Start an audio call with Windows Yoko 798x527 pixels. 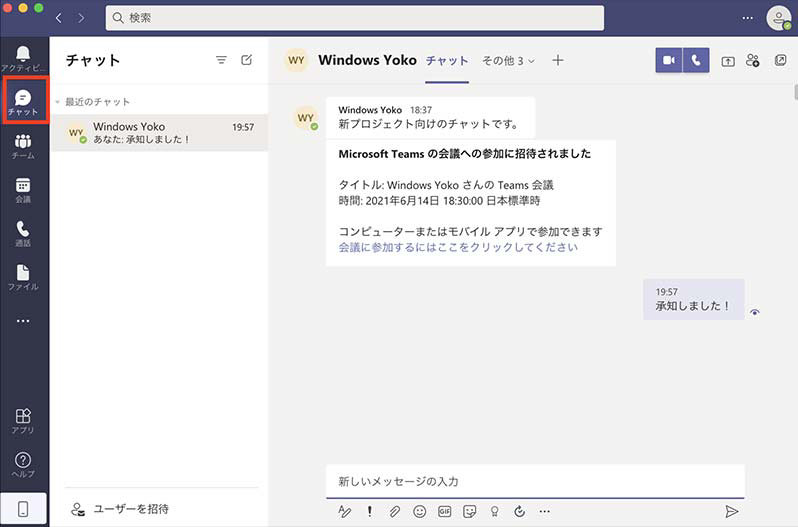coord(696,61)
